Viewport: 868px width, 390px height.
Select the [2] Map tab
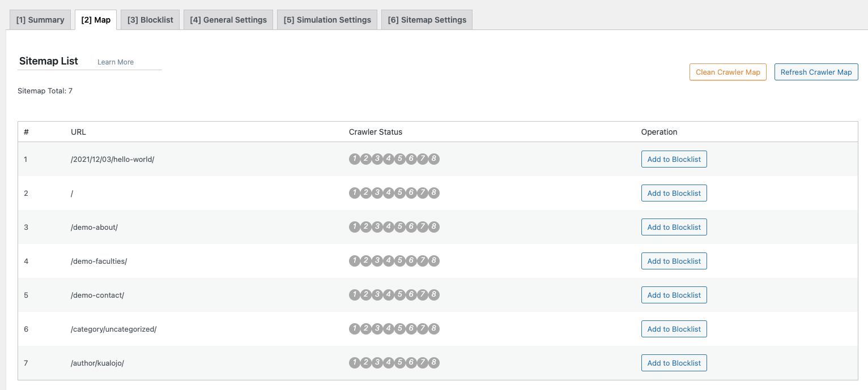(96, 20)
